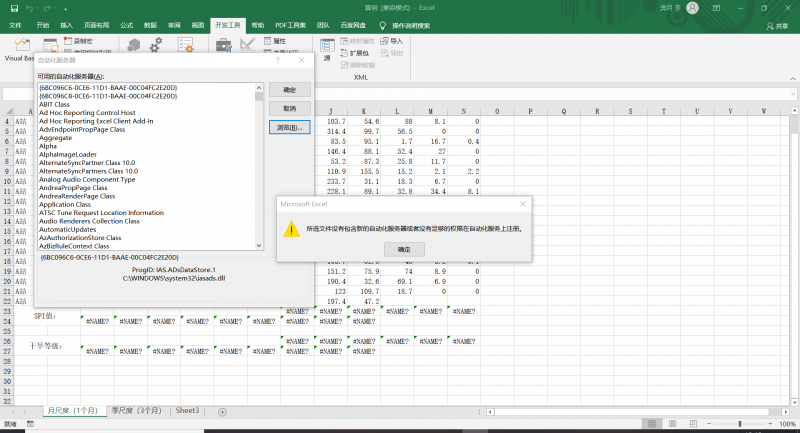Click the XML Source (源) icon
The height and width of the screenshot is (433, 800).
tap(327, 45)
